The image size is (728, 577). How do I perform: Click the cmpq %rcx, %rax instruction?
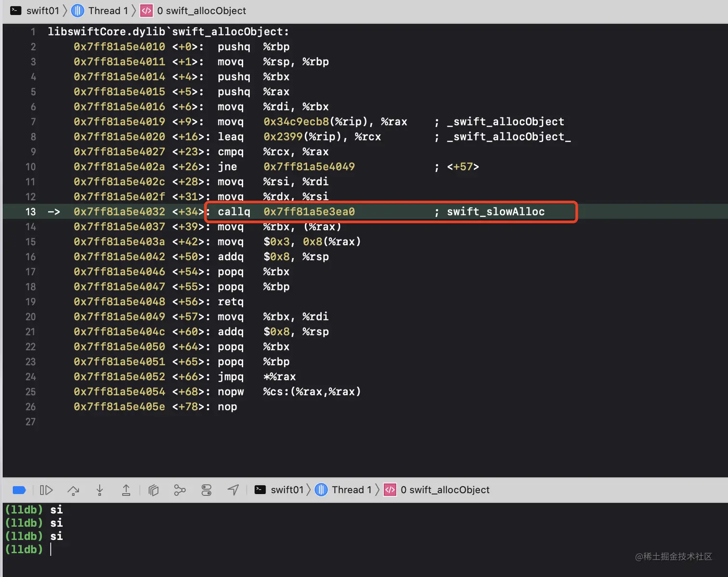(x=273, y=152)
